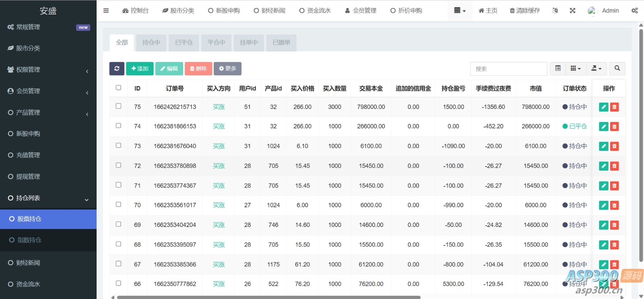644x299 pixels.
Task: Switch to the 持仓中 tab
Action: click(151, 42)
